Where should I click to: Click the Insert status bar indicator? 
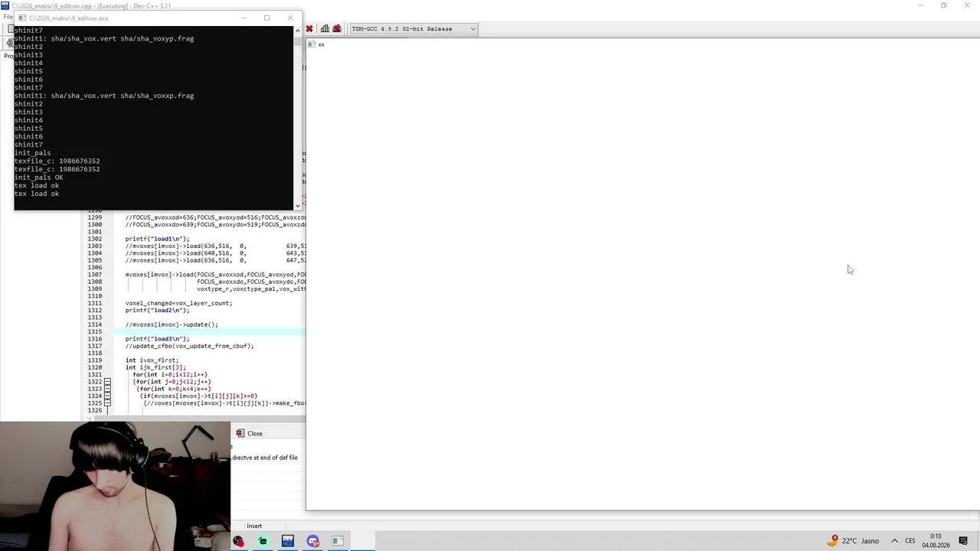[x=254, y=526]
